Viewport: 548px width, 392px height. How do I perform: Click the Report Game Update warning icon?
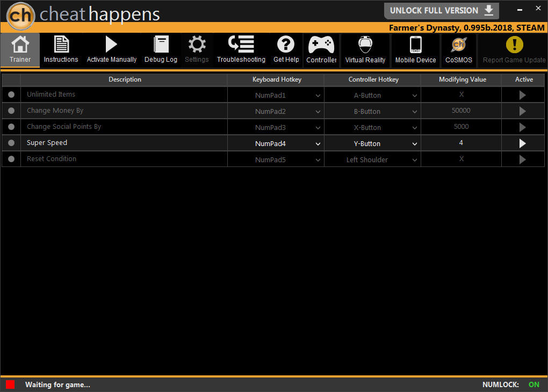tap(515, 45)
